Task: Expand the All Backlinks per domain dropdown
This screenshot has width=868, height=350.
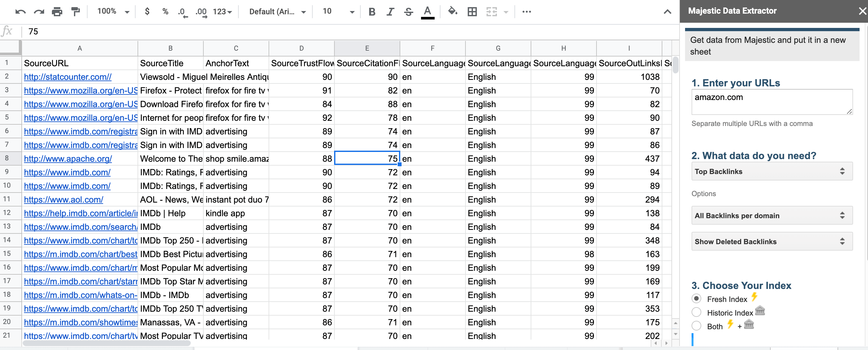Action: tap(772, 216)
